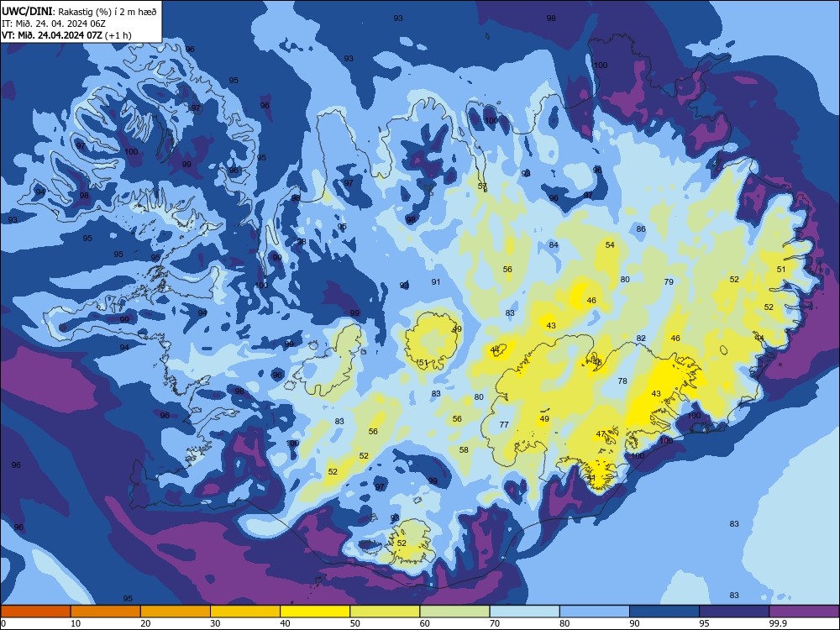840x630 pixels.
Task: Click the legend scale label '50'
Action: tap(354, 623)
